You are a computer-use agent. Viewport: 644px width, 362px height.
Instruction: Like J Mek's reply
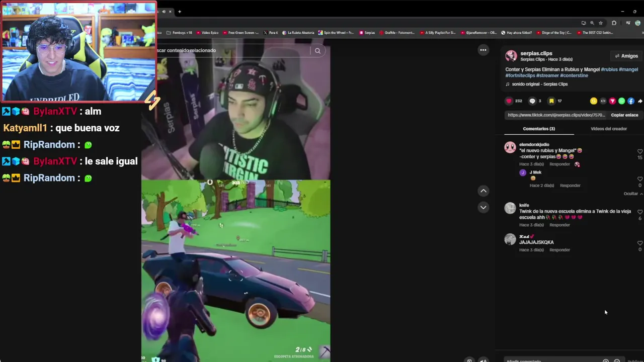click(x=640, y=179)
